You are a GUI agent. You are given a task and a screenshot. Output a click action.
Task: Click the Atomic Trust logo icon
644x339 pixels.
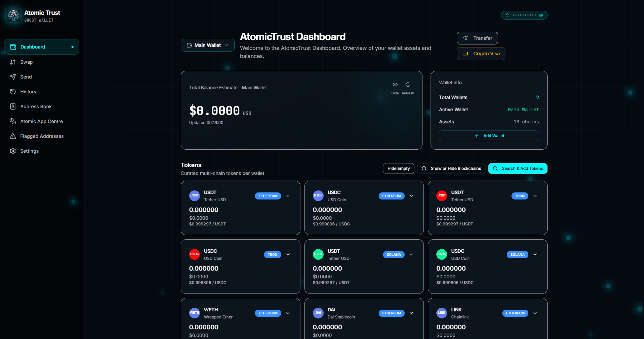(13, 15)
